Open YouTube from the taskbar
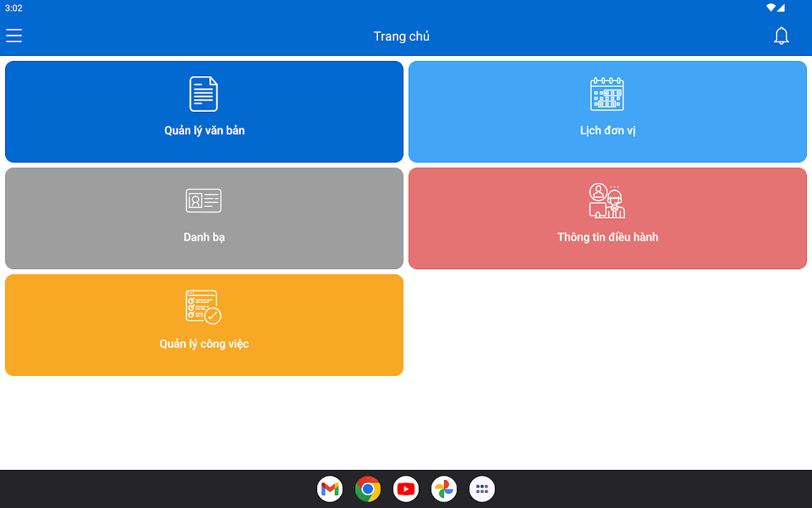This screenshot has width=812, height=508. point(406,489)
